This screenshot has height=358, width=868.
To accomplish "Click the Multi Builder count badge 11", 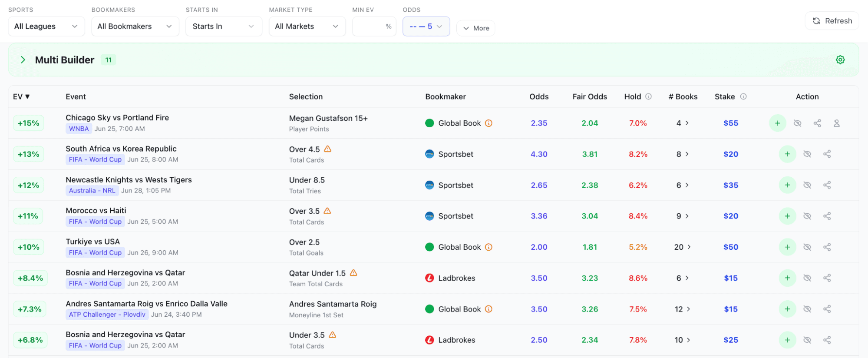I will tap(109, 60).
